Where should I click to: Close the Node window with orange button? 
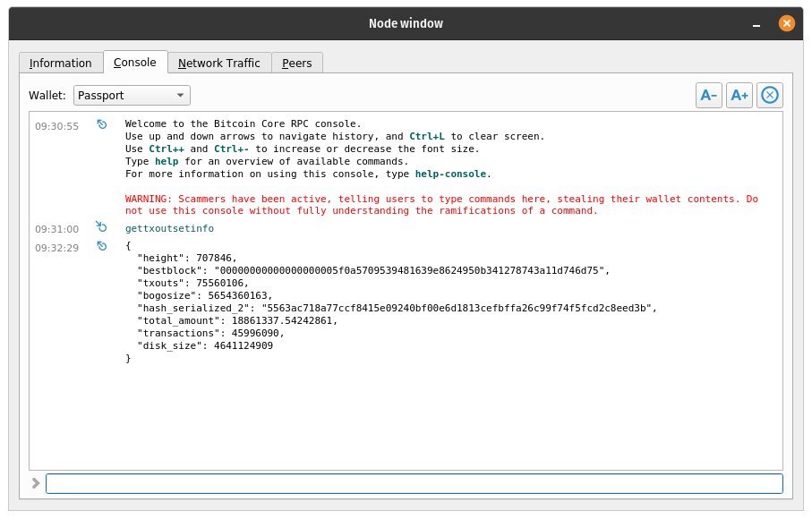(x=787, y=23)
